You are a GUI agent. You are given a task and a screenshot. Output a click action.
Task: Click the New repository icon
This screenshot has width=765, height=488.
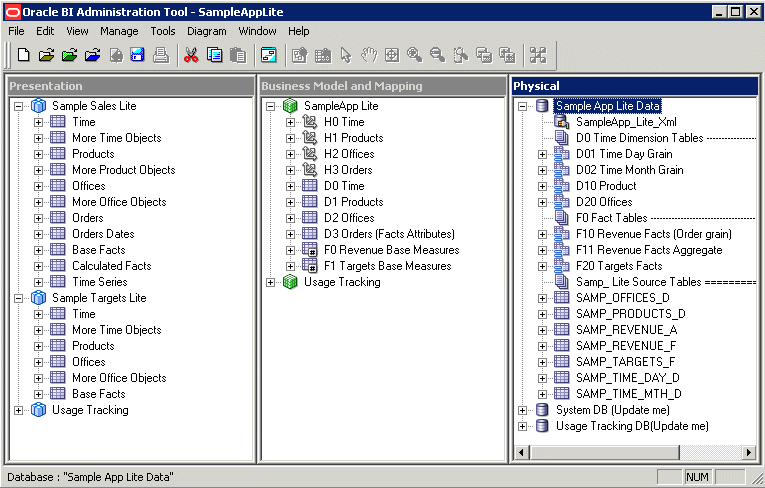(x=23, y=55)
